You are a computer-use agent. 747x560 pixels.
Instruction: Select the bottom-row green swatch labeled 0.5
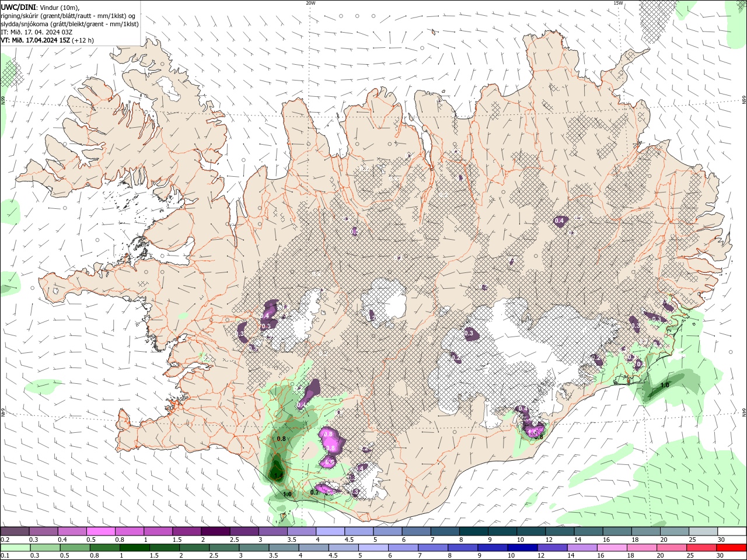tap(75, 548)
